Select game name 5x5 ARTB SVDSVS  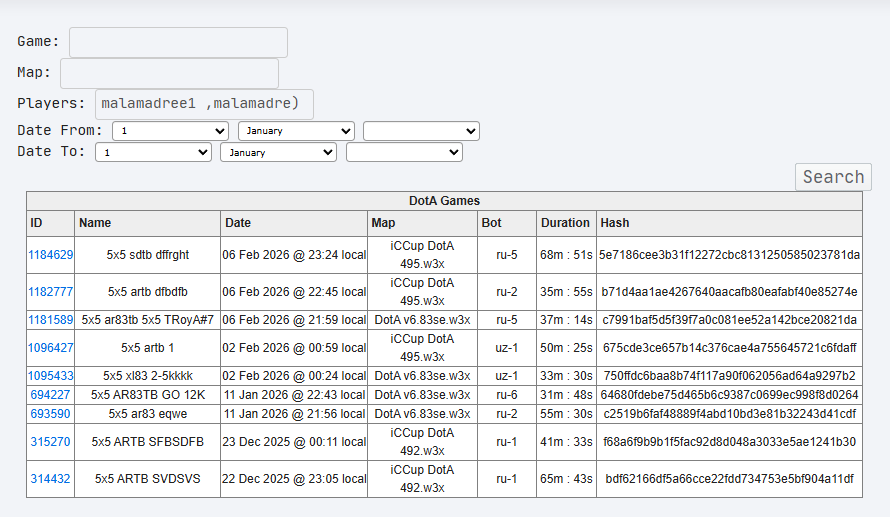click(x=148, y=479)
